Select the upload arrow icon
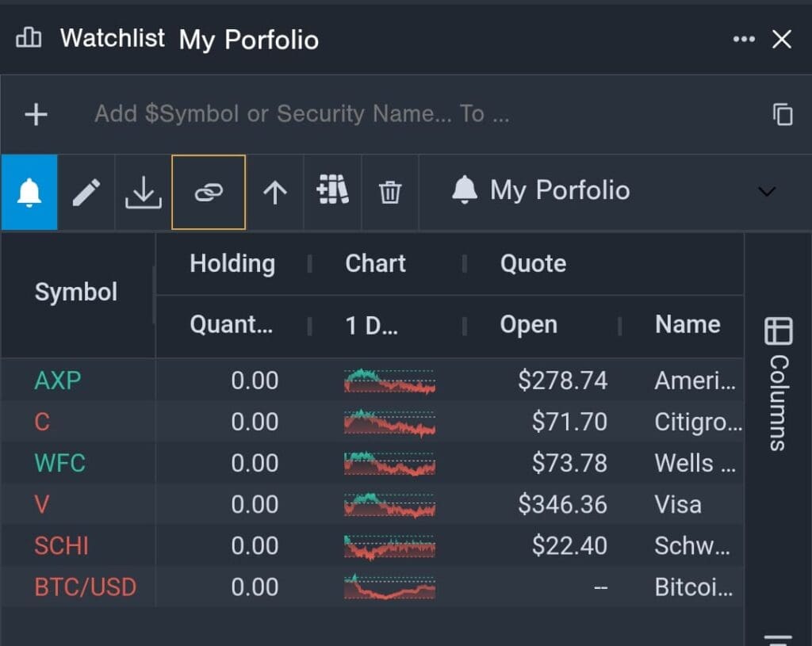This screenshot has height=646, width=812. coord(274,191)
